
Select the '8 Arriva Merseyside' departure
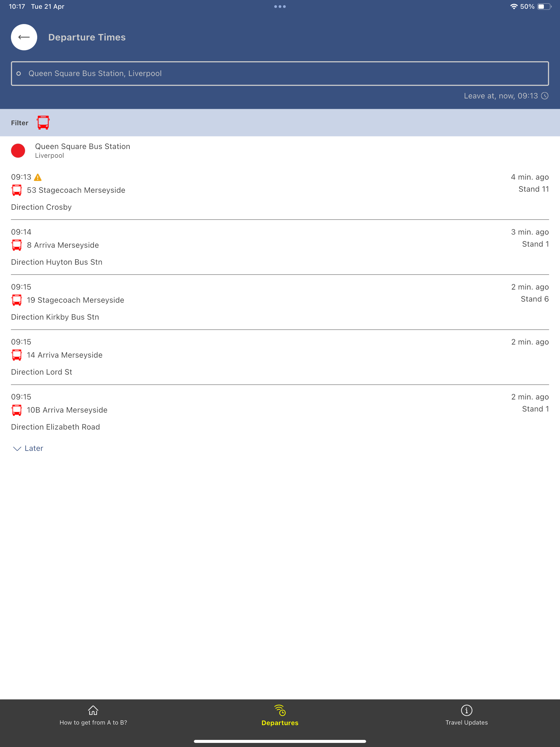click(280, 247)
